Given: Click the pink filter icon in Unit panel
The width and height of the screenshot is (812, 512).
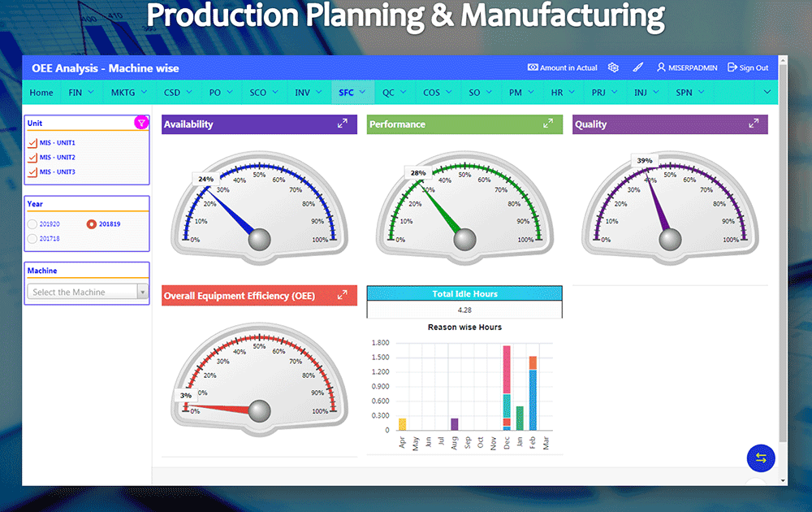Looking at the screenshot, I should (141, 123).
